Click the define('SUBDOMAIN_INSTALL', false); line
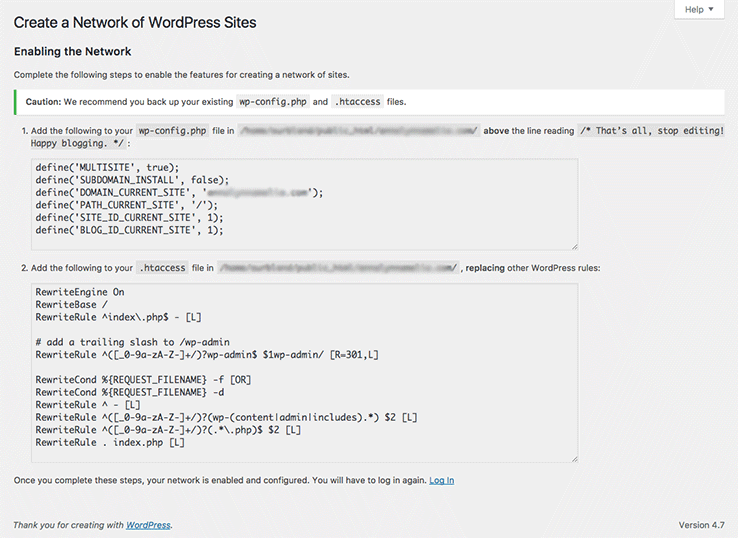Screen dimensions: 738x538 pyautogui.click(x=132, y=180)
